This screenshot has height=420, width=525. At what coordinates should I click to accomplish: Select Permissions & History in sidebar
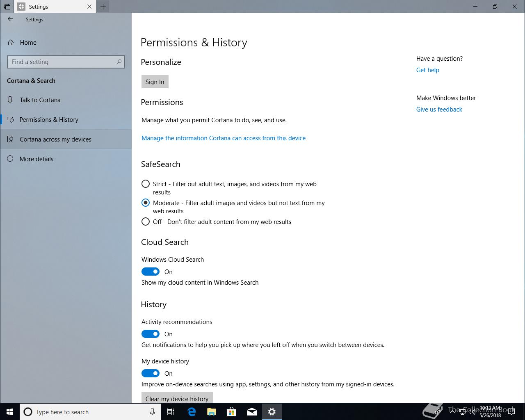point(66,120)
